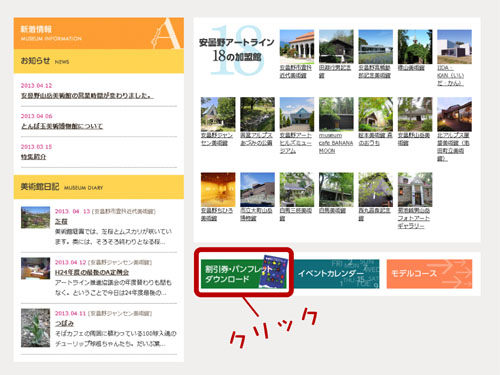This screenshot has width=500, height=375.
Task: Open the stone house thumbnail in the third row
Action: pyautogui.click(x=415, y=189)
